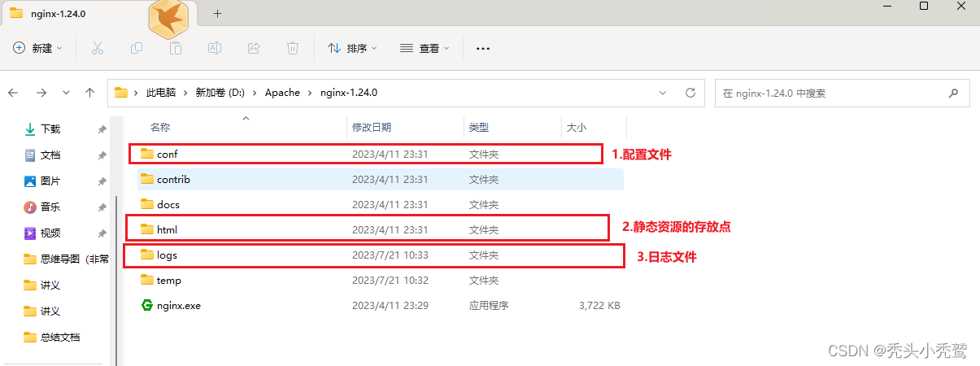
Task: Click Apache in the address breadcrumb
Action: pyautogui.click(x=282, y=93)
